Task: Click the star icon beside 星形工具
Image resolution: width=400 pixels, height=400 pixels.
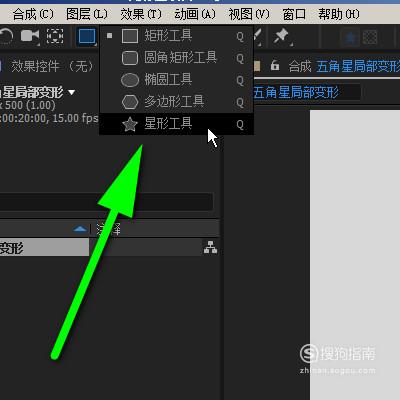Action: point(130,124)
